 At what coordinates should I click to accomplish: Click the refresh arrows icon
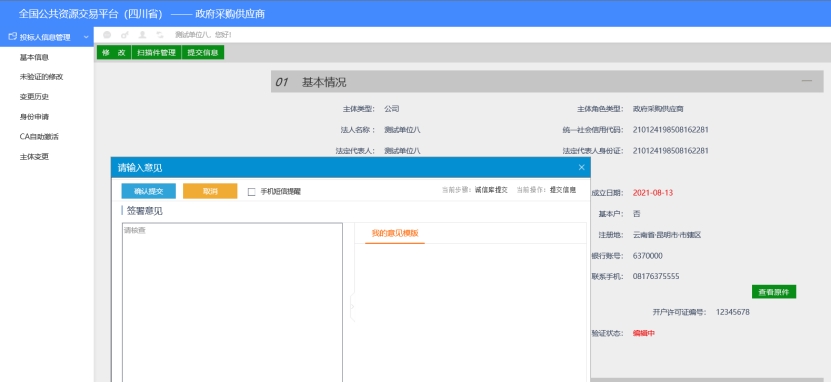coord(160,35)
